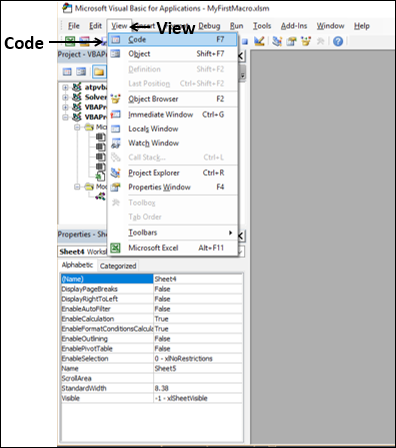Close the Project panel

click(241, 56)
